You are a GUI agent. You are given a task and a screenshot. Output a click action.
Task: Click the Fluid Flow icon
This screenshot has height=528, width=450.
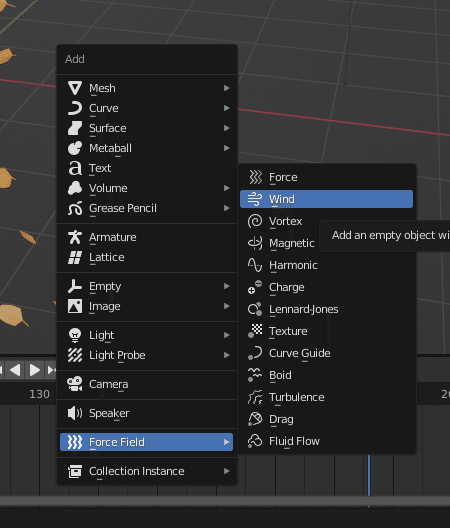255,441
